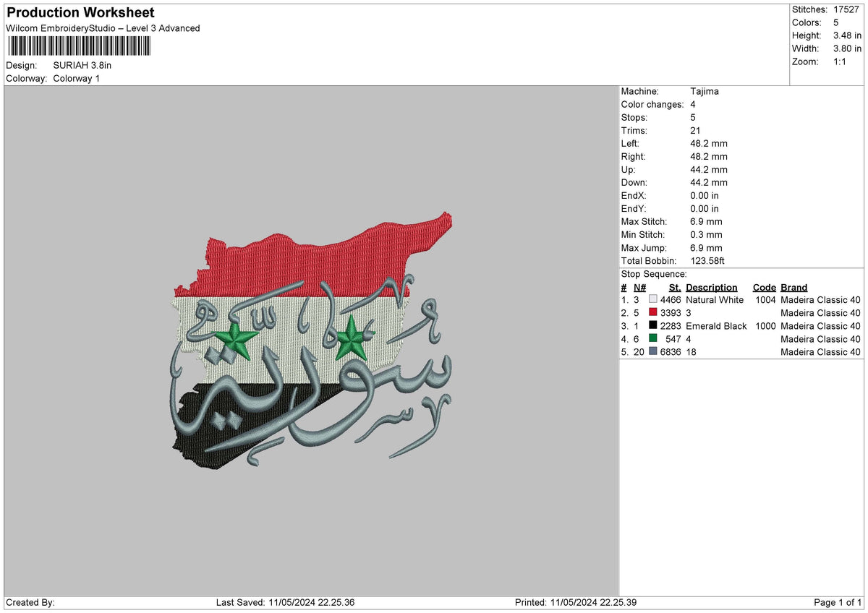Screen dimensions: 868x613
Task: Click the Height value 3.48 in
Action: [847, 35]
